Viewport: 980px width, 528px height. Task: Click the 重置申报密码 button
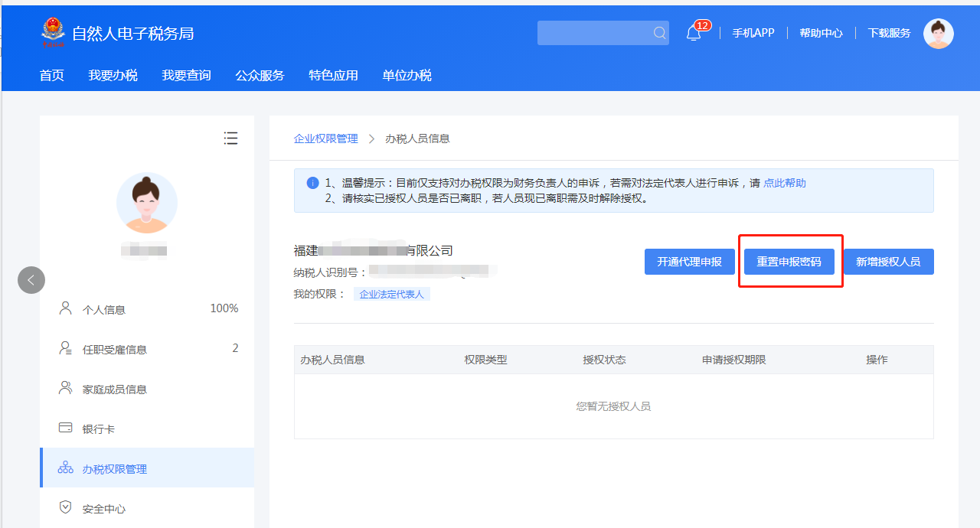point(789,262)
